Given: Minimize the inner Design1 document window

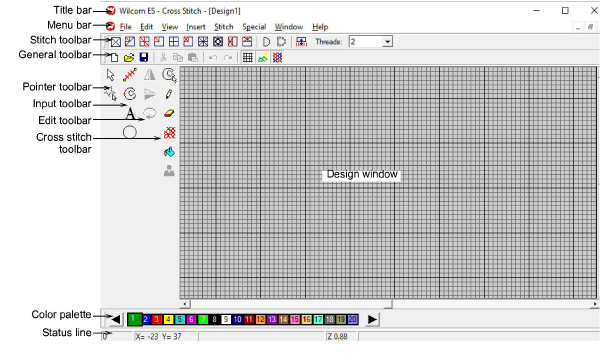Looking at the screenshot, I should click(x=578, y=27).
